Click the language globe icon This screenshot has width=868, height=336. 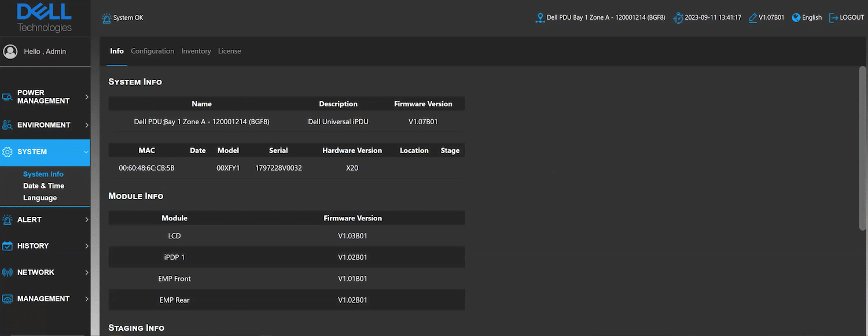click(796, 18)
